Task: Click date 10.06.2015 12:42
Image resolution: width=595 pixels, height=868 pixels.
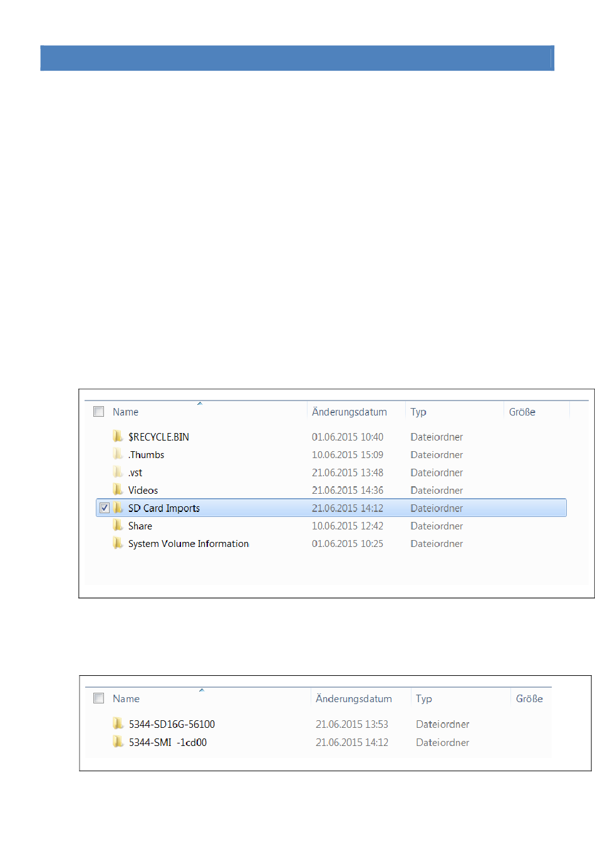Action: point(348,526)
